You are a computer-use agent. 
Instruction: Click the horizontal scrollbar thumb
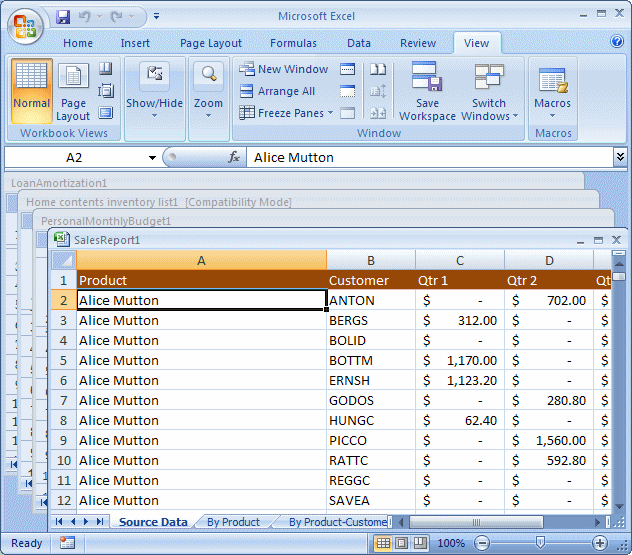(476, 522)
